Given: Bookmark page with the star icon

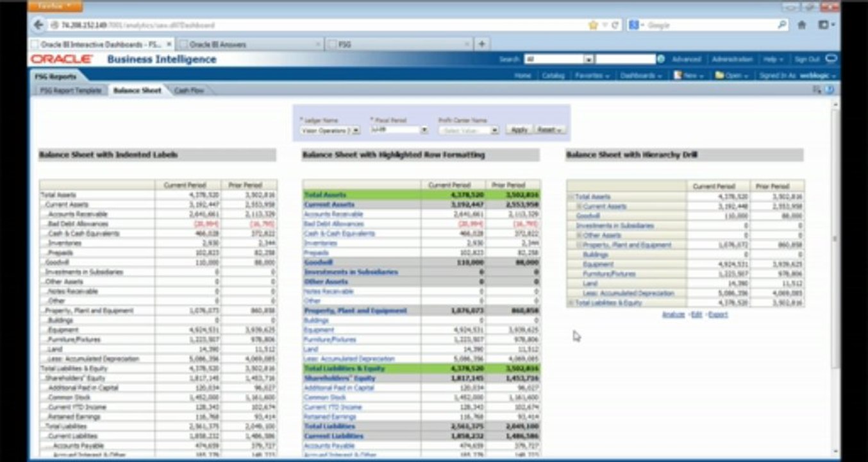Looking at the screenshot, I should pyautogui.click(x=594, y=25).
